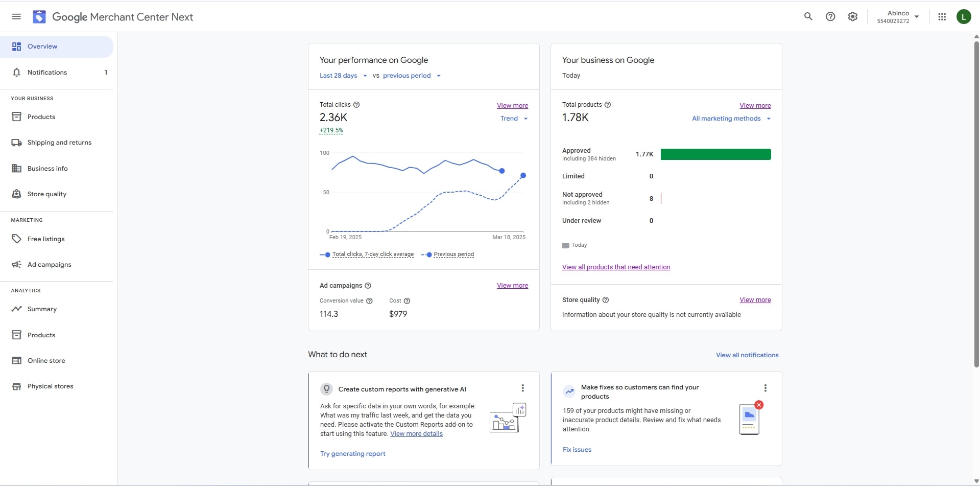Click the Store quality help icon
This screenshot has height=486, width=980.
point(606,300)
